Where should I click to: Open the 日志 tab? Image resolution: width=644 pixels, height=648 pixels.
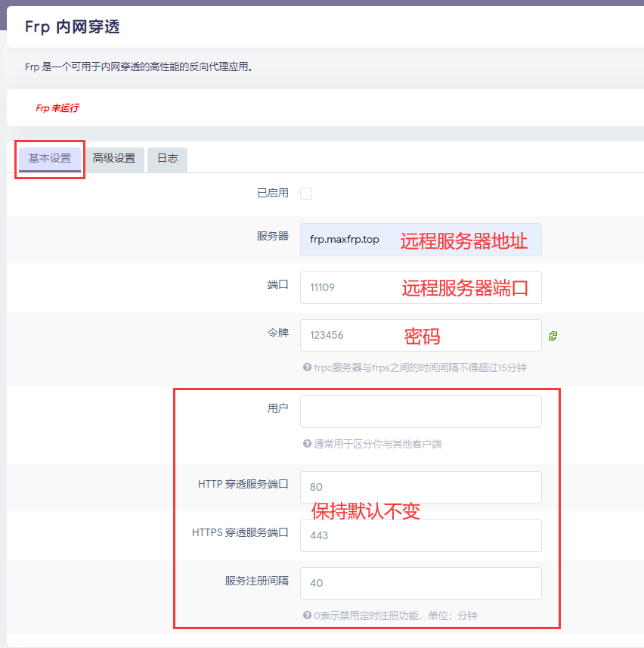tap(167, 159)
